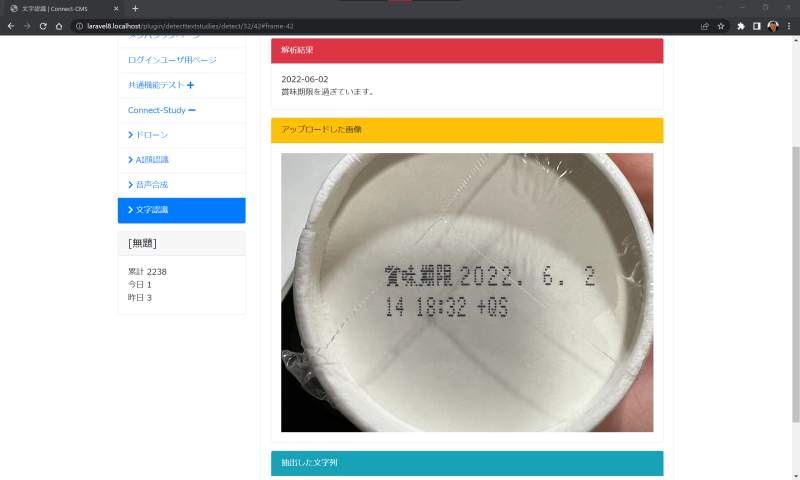Screen dimensions: 800x480
Task: Click the uploaded cup bottom photo
Action: tap(467, 292)
